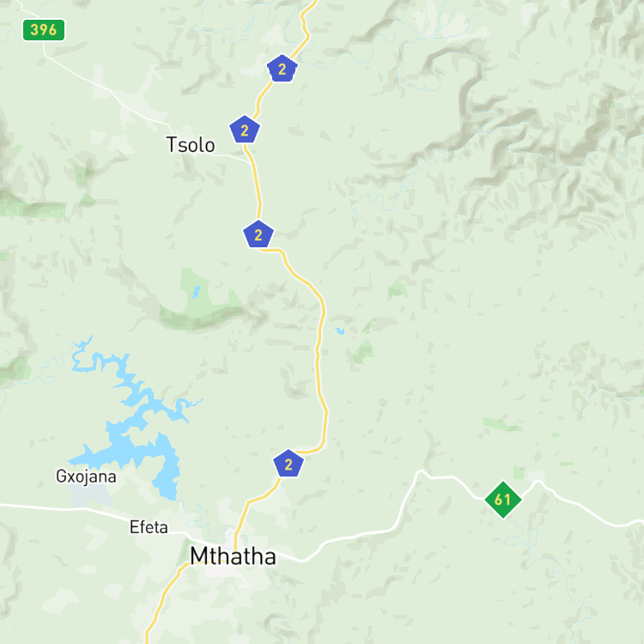The width and height of the screenshot is (644, 644).
Task: Click the small pond east of the yellow highway
Action: 340,331
